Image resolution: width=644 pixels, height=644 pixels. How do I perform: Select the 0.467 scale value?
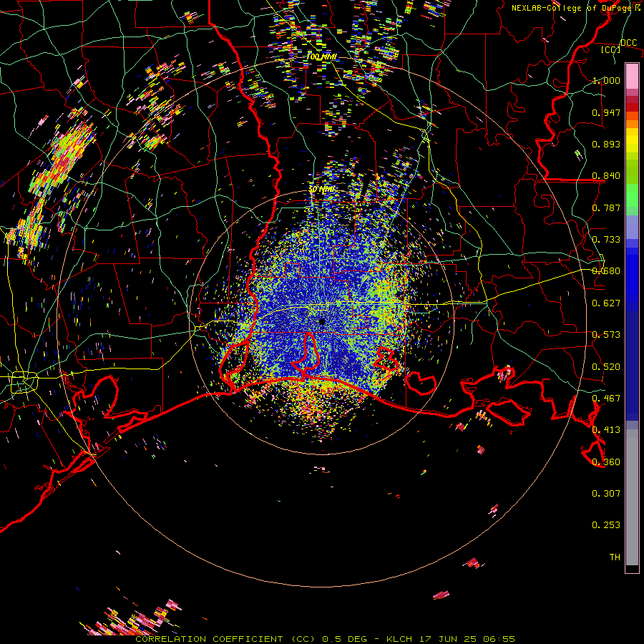coord(606,399)
